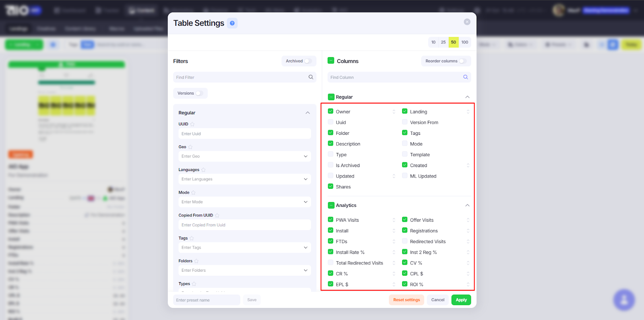Click the magnifier icon in Find Column

click(x=465, y=77)
